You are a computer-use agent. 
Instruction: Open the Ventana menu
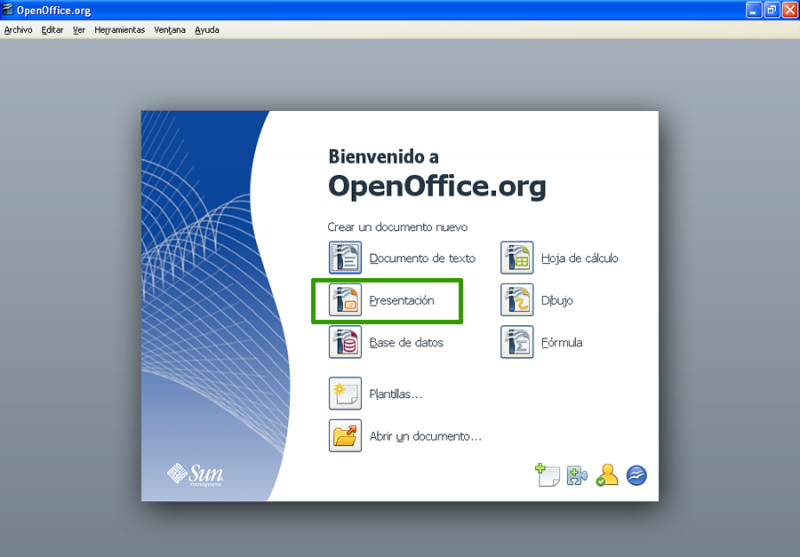tap(169, 30)
